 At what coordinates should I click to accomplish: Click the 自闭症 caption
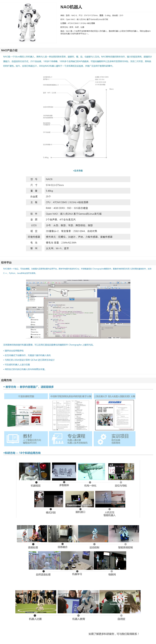click(x=121, y=619)
